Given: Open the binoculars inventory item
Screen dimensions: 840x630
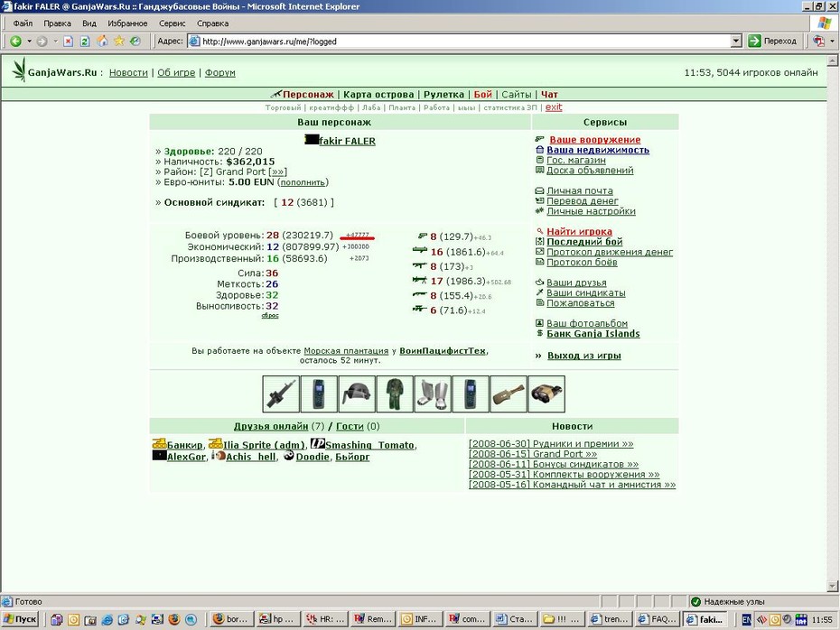Looking at the screenshot, I should click(x=546, y=394).
